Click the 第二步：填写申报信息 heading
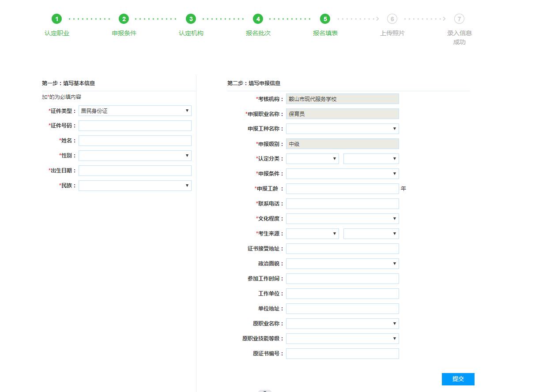Screen dimensions: 554x392 (254, 83)
